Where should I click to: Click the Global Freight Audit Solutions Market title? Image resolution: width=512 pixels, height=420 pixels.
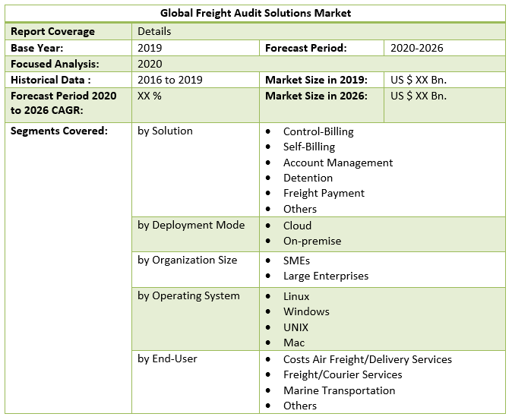pyautogui.click(x=255, y=14)
